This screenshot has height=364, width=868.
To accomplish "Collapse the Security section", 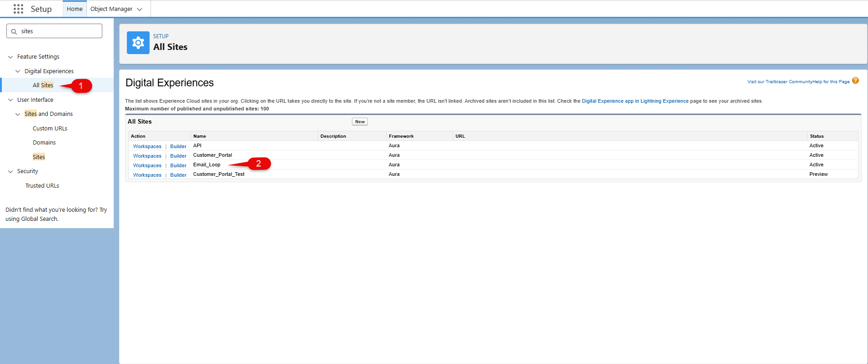I will (10, 171).
